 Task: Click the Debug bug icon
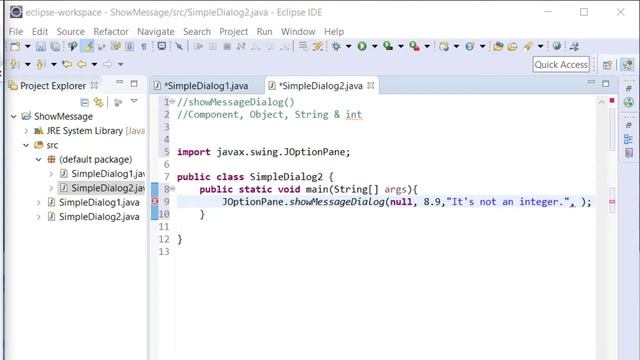point(336,46)
